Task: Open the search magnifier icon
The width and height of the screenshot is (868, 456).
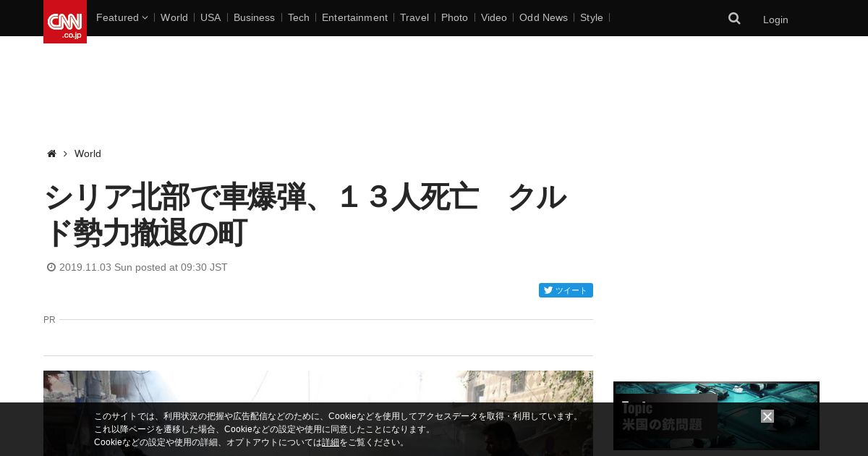Action: coord(734,19)
